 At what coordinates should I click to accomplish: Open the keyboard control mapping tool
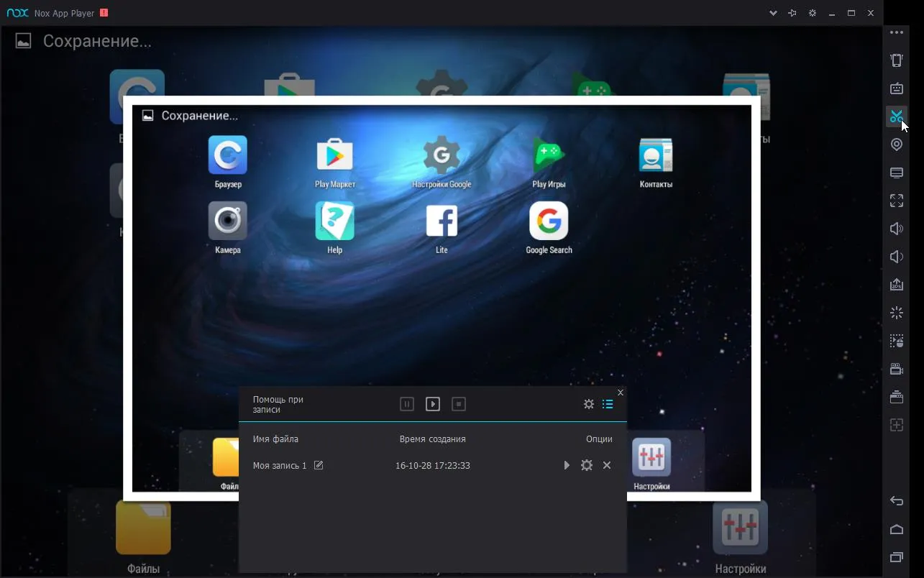pyautogui.click(x=896, y=88)
